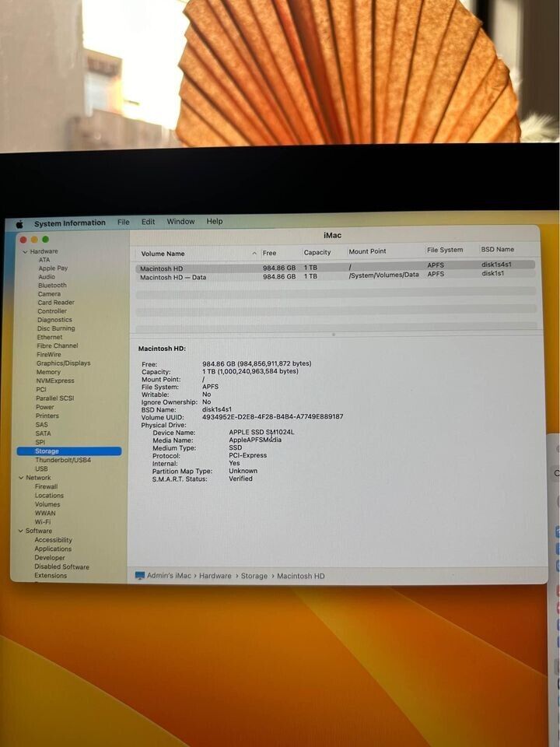Select USB in the sidebar
560x747 pixels.
(x=41, y=468)
